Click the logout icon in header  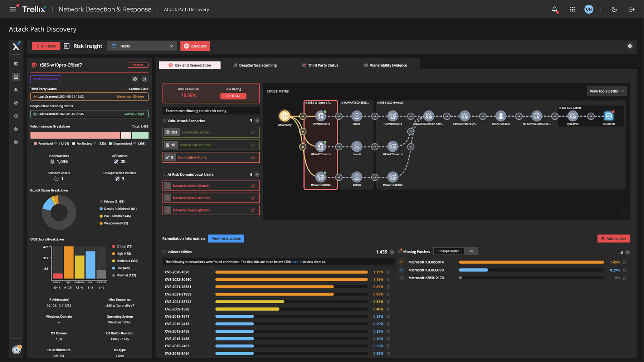(x=632, y=10)
